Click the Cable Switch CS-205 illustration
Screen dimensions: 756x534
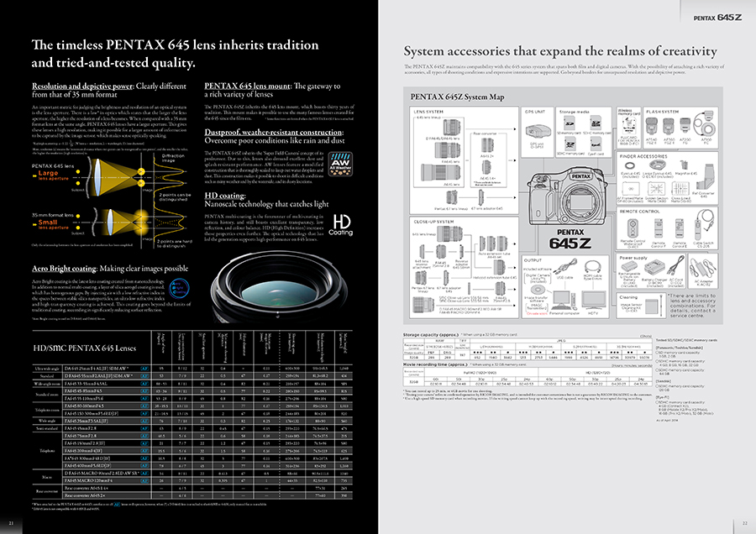705,224
